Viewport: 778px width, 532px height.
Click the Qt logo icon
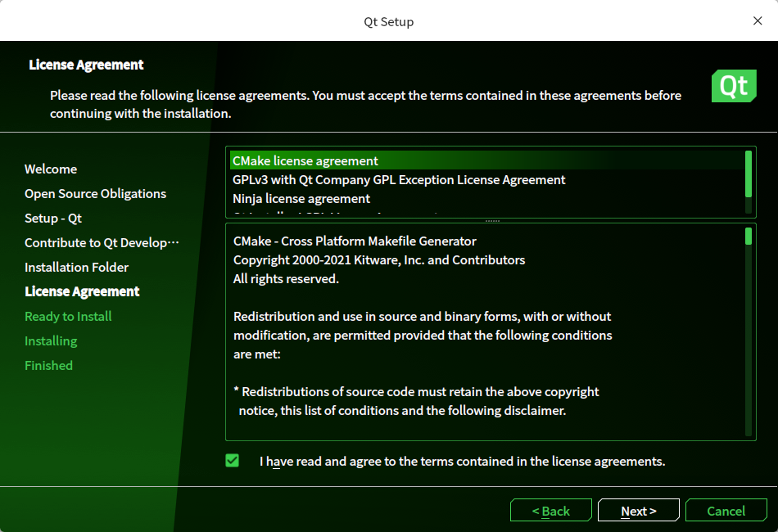click(734, 85)
